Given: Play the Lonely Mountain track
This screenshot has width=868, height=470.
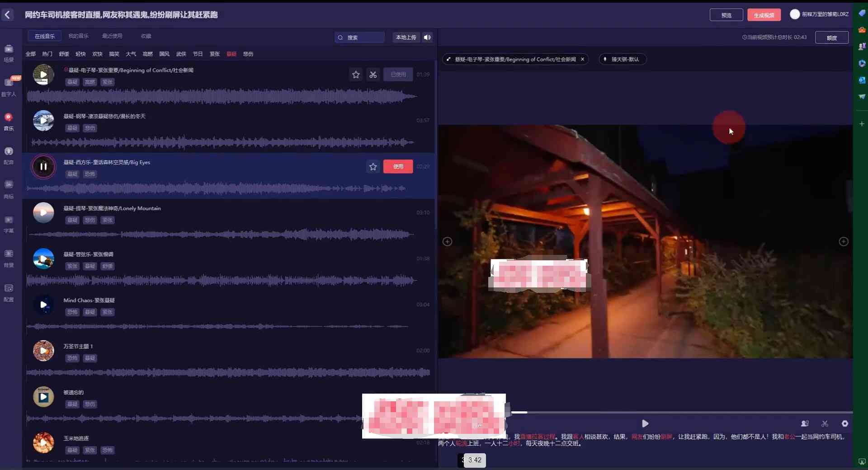Looking at the screenshot, I should tap(43, 212).
